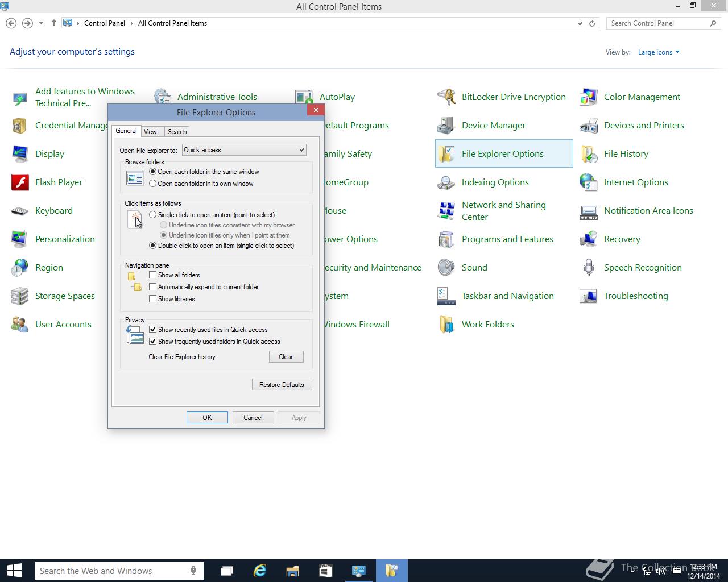The image size is (728, 582).
Task: Open the Color Management icon
Action: [x=588, y=97]
